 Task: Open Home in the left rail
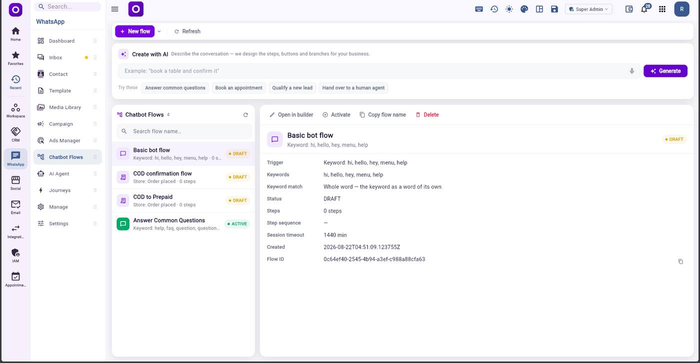coord(15,34)
